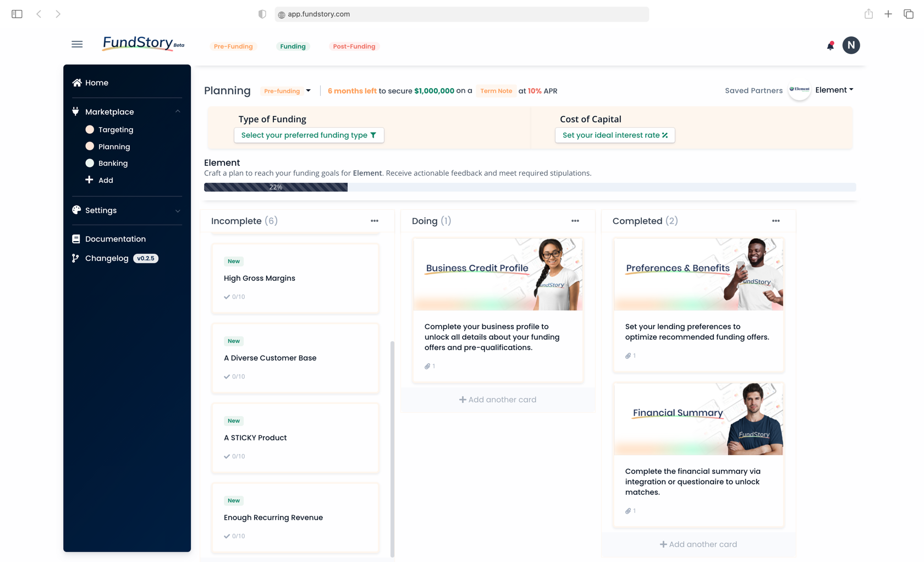Click the $1,000,000 funding amount
Viewport: 924px width, 562px height.
434,91
